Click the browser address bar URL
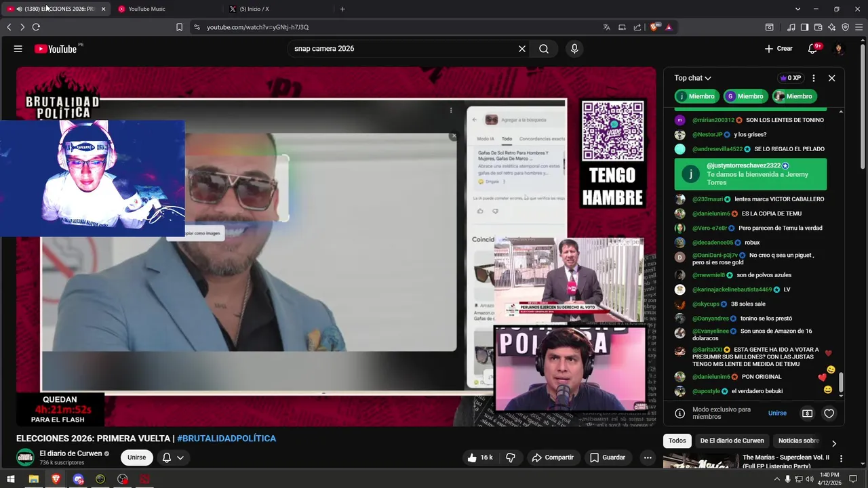The image size is (868, 488). coord(258,27)
